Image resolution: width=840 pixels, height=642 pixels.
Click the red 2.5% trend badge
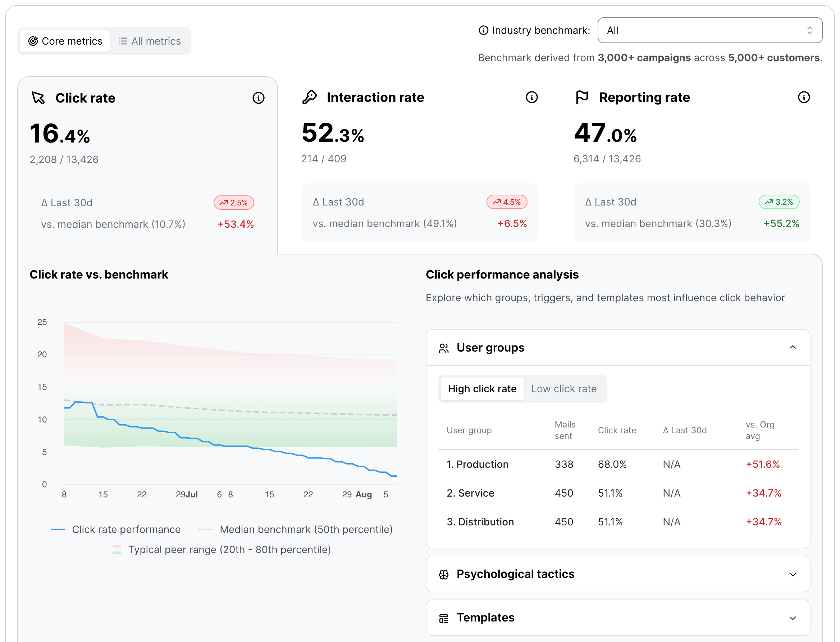click(x=234, y=203)
